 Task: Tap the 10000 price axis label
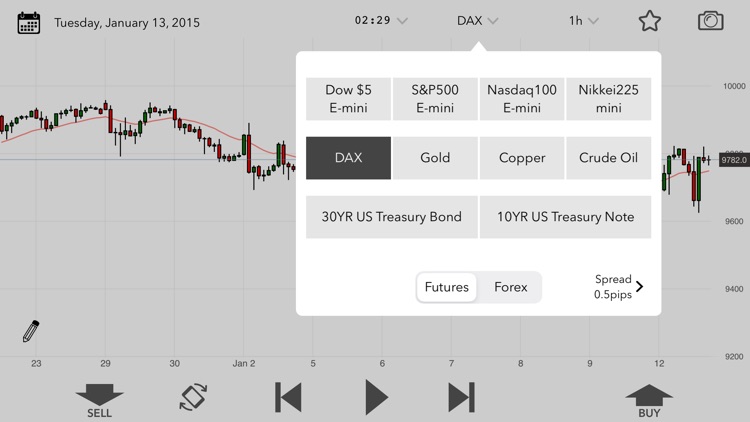click(x=734, y=86)
